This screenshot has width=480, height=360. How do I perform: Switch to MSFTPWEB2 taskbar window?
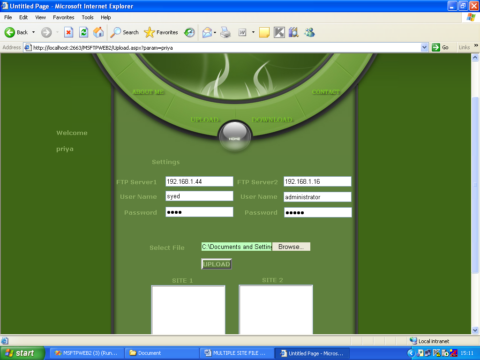click(86, 353)
